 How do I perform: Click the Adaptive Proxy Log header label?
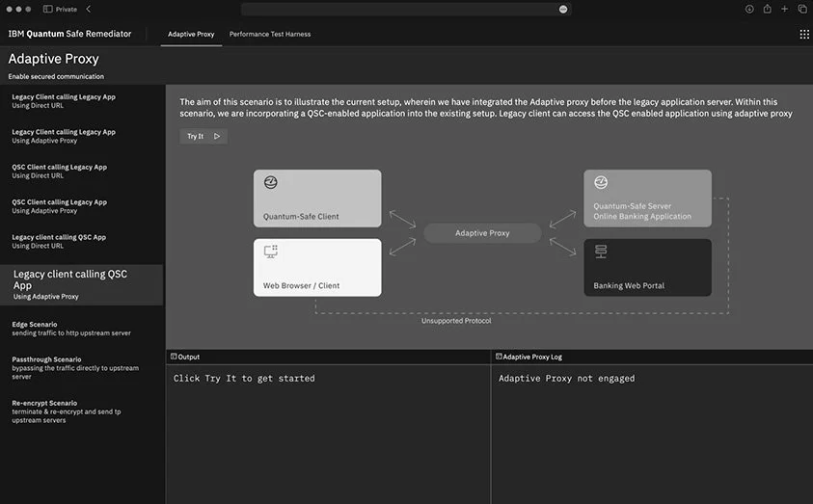(x=532, y=357)
